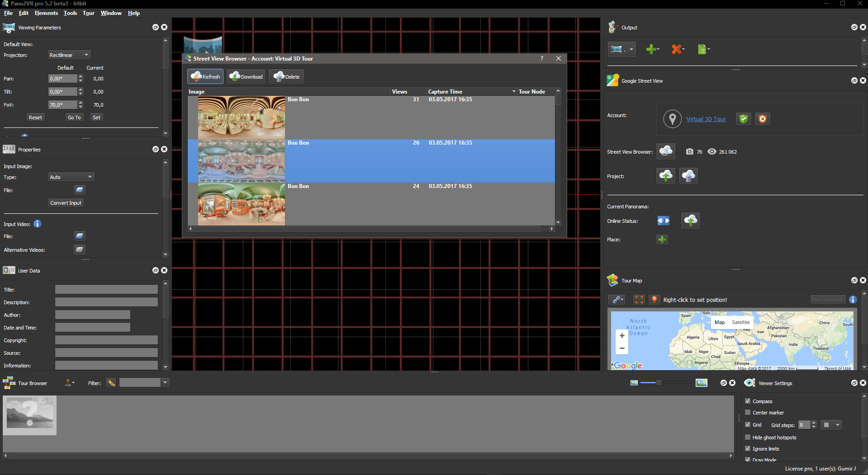This screenshot has width=868, height=475.
Task: Open the Help menu
Action: point(134,13)
